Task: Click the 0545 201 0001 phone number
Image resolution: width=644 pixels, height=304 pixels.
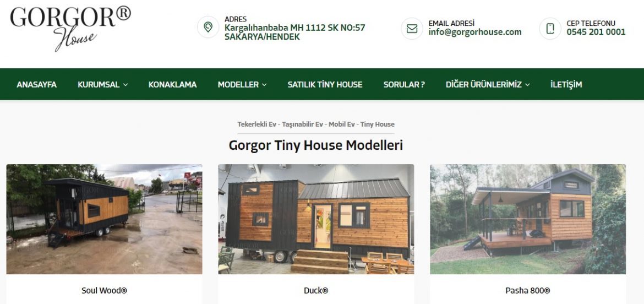Action: (x=596, y=32)
